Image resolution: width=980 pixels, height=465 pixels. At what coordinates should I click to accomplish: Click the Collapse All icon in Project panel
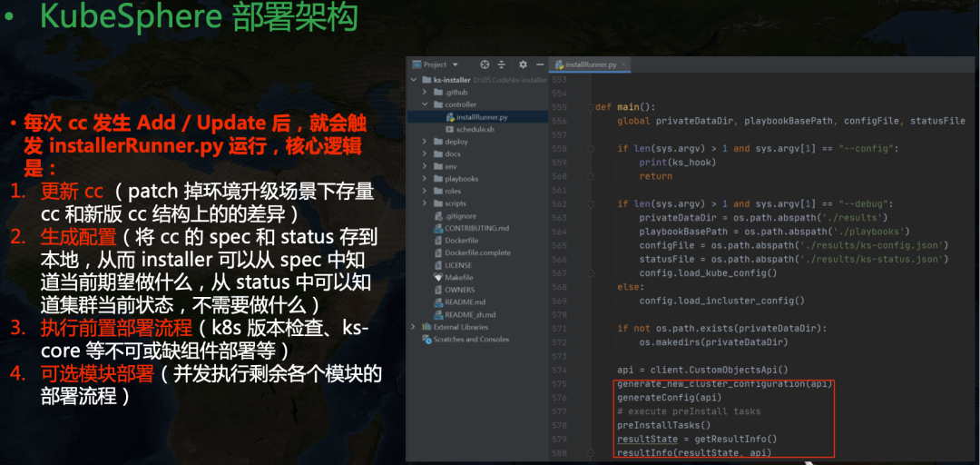[501, 64]
